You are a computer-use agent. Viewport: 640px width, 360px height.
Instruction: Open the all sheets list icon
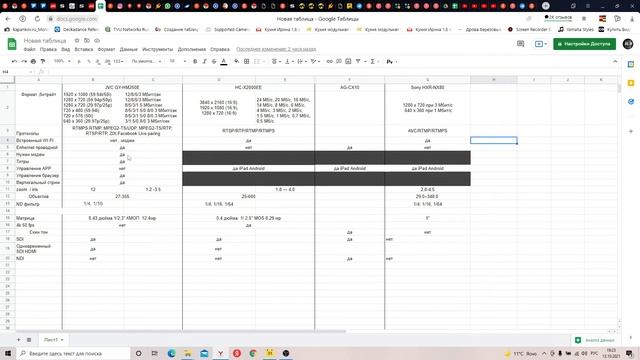(29, 340)
